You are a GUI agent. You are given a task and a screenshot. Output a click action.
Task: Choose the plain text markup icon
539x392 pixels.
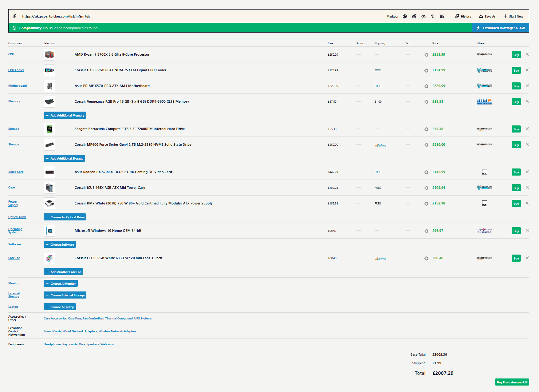pos(433,16)
